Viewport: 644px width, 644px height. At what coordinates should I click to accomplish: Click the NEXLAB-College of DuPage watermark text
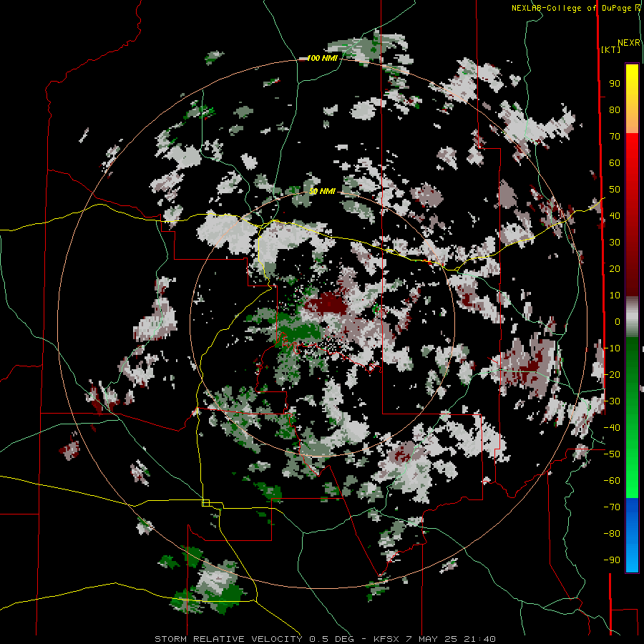[x=577, y=8]
